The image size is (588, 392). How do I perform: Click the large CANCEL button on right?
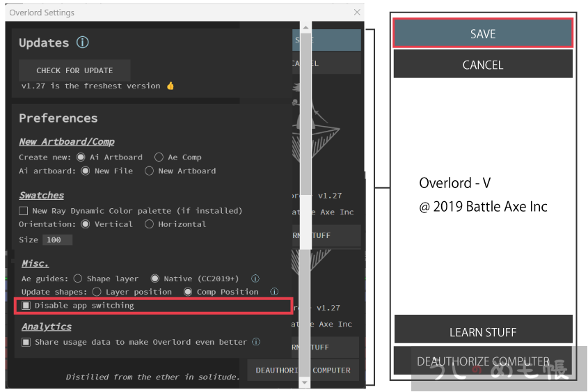[483, 65]
